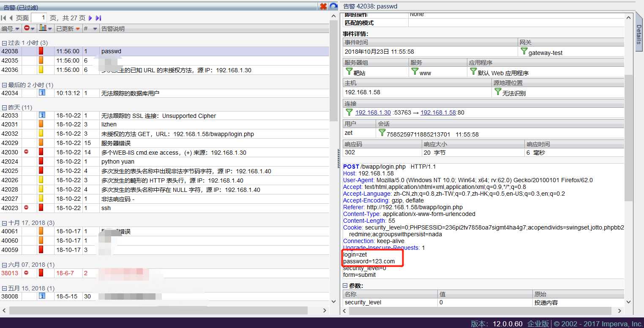Select alert 42026 畸形的 HTTP 表头行
The height and width of the screenshot is (328, 644).
pyautogui.click(x=165, y=180)
